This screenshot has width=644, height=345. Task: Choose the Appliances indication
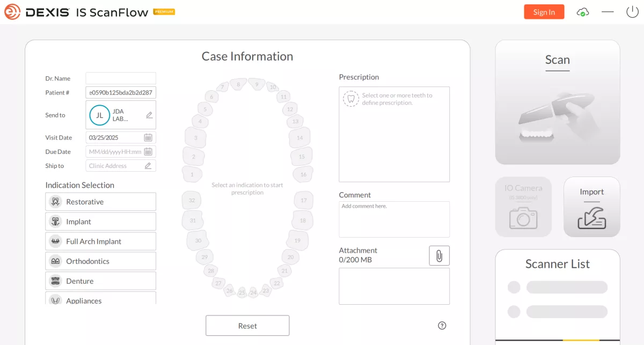click(101, 298)
